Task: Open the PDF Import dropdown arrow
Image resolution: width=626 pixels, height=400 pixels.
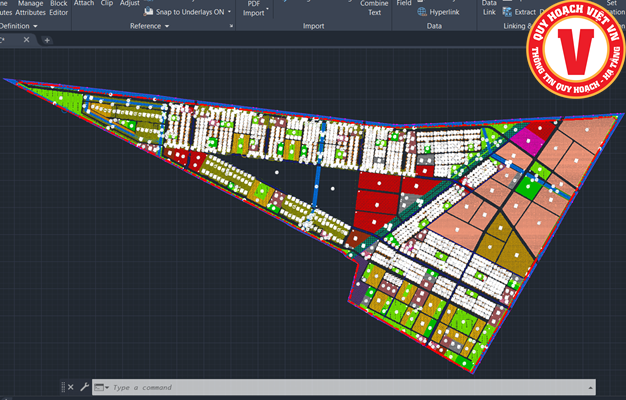Action: (268, 9)
